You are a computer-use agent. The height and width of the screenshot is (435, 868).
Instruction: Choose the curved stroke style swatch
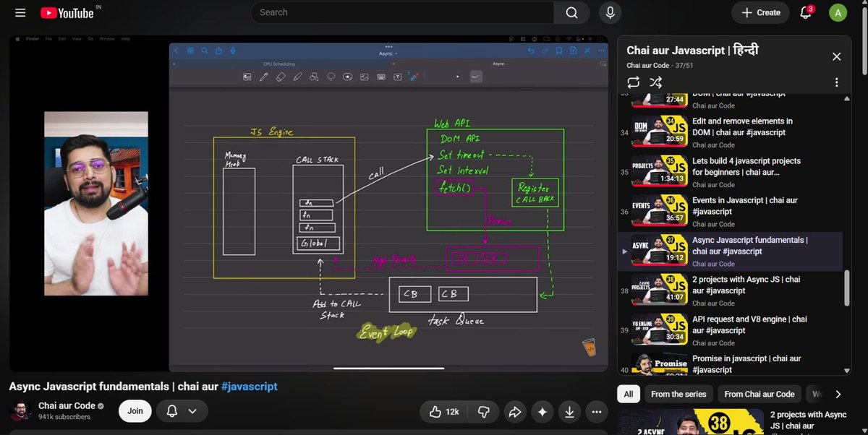pos(476,77)
